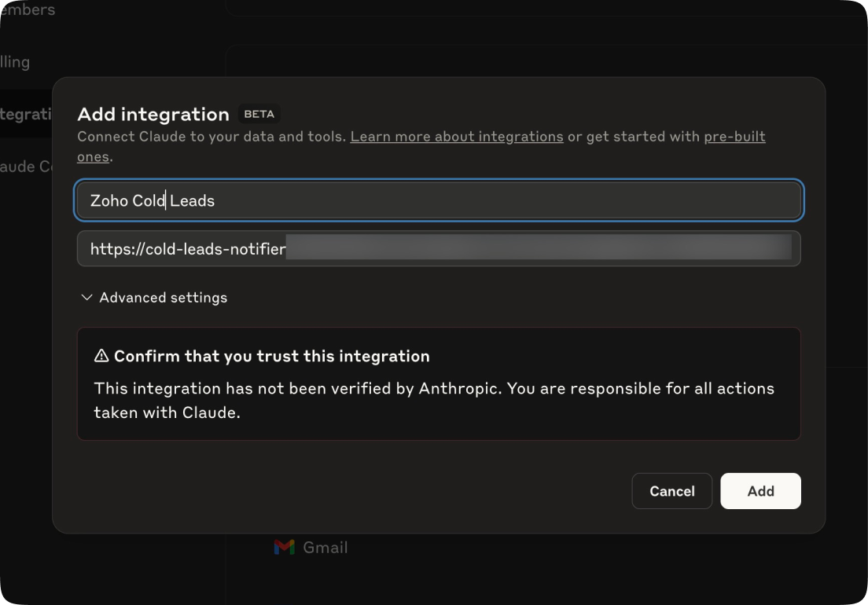This screenshot has width=868, height=605.
Task: Cancel the Add integration dialog
Action: [671, 490]
